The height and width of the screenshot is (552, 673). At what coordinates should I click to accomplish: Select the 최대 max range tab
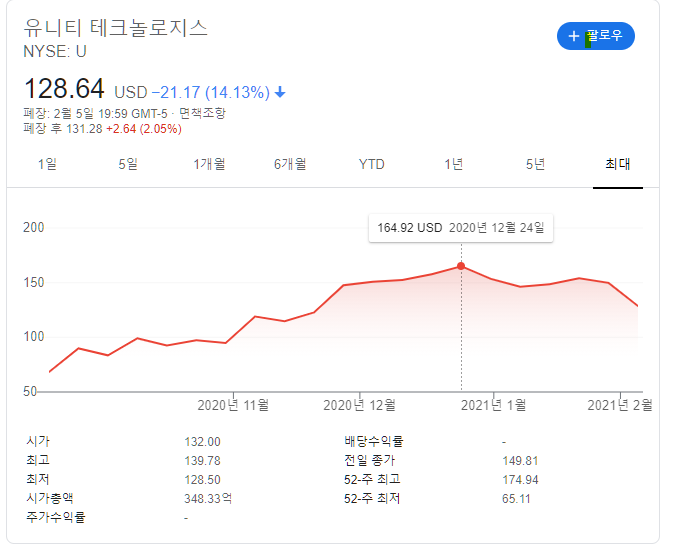618,164
